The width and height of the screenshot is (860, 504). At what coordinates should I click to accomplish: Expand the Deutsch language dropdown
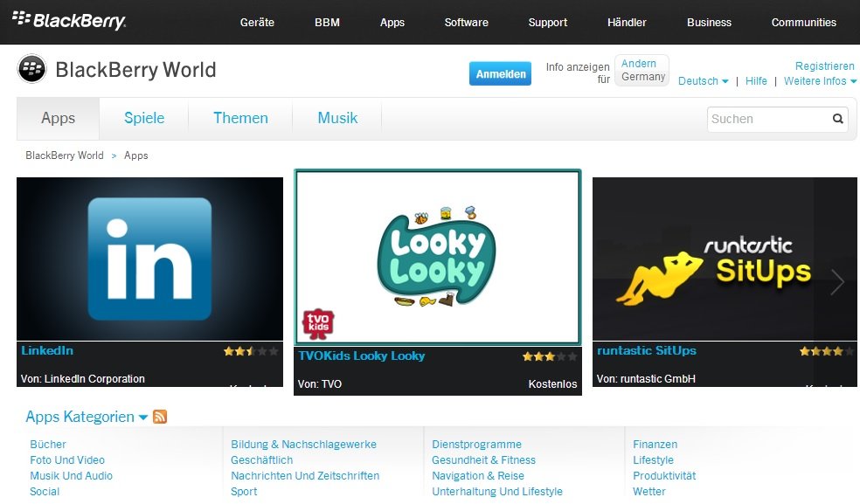click(704, 81)
